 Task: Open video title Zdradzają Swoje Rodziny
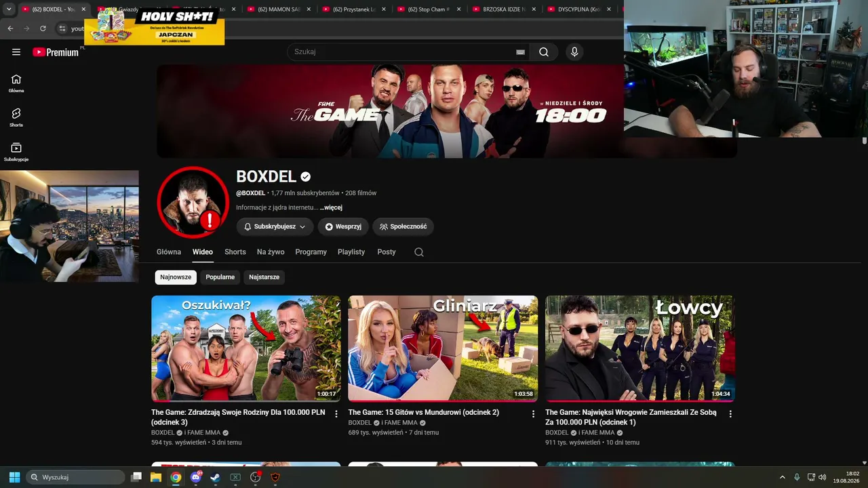238,417
